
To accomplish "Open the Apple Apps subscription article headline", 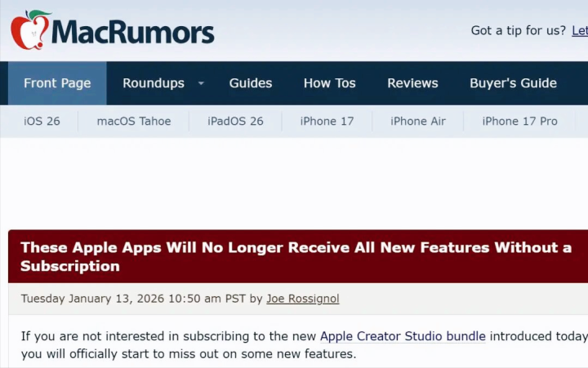I will [296, 257].
